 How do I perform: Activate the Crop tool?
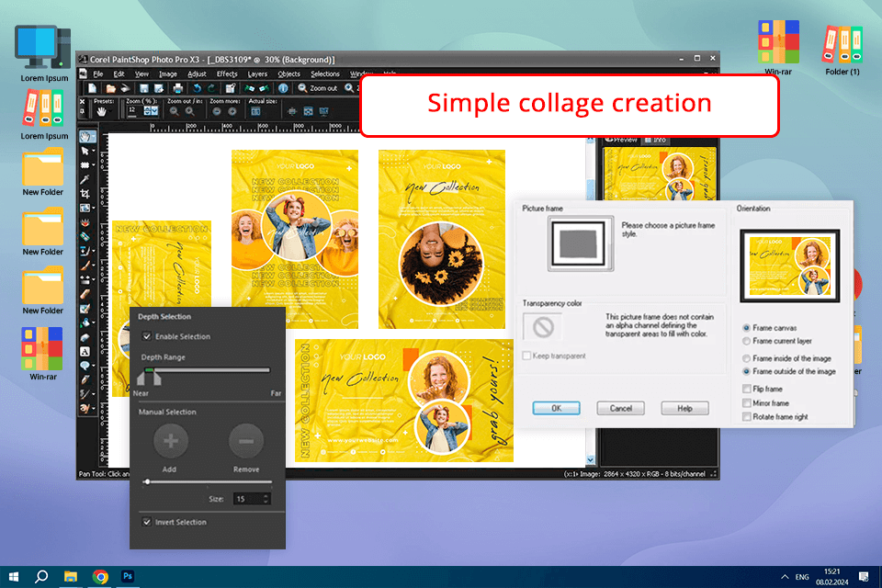point(85,194)
